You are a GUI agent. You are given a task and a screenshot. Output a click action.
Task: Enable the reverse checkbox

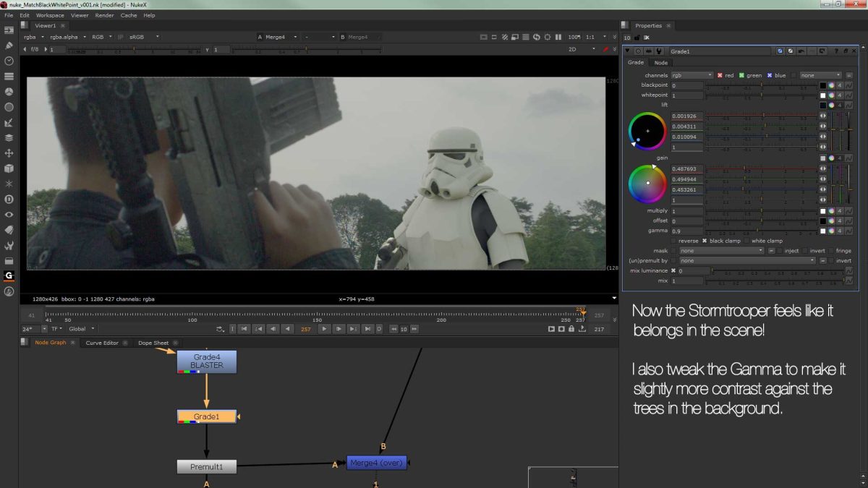tap(674, 241)
